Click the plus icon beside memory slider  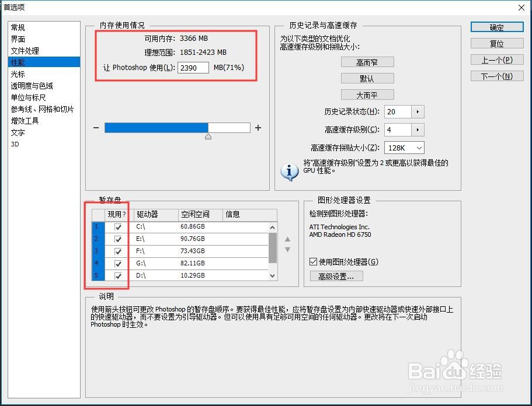[x=258, y=128]
